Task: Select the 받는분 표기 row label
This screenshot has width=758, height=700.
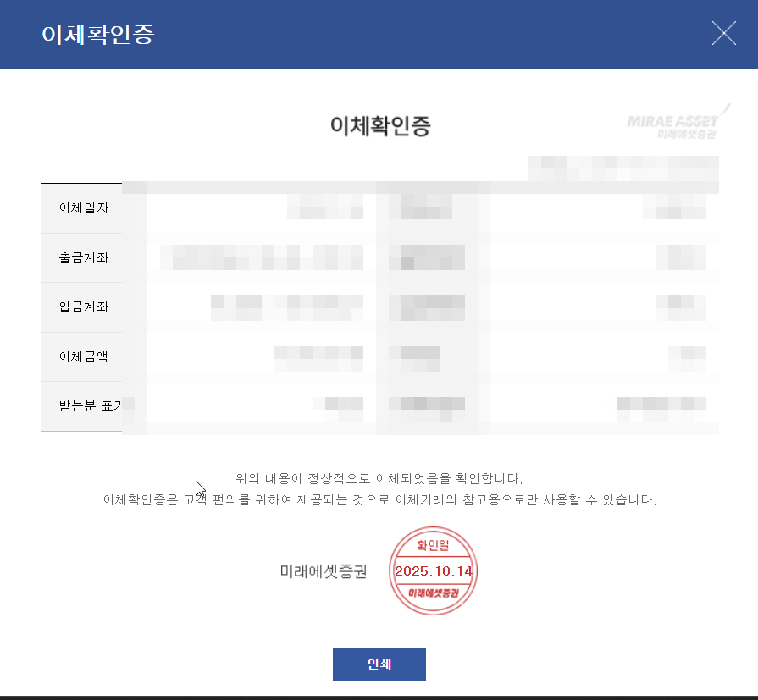Action: [90, 405]
